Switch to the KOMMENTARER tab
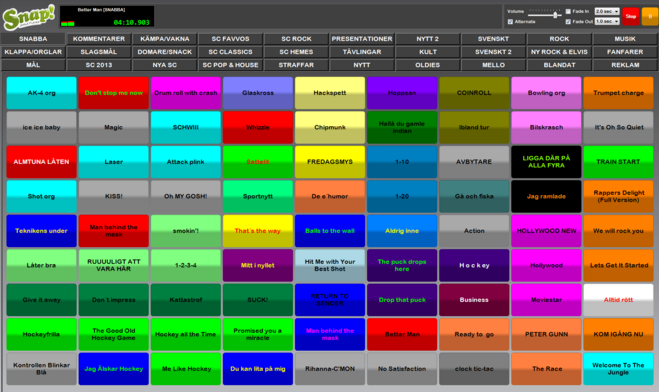This screenshot has height=392, width=659. 99,39
